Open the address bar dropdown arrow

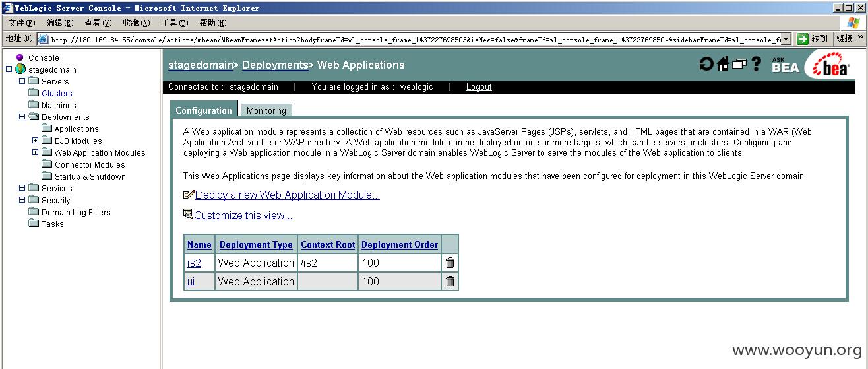786,39
